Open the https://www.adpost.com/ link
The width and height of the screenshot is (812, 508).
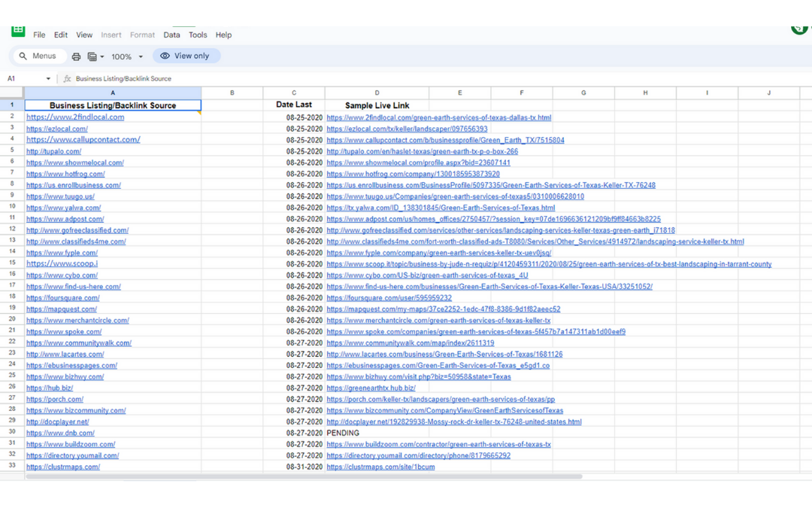[65, 219]
